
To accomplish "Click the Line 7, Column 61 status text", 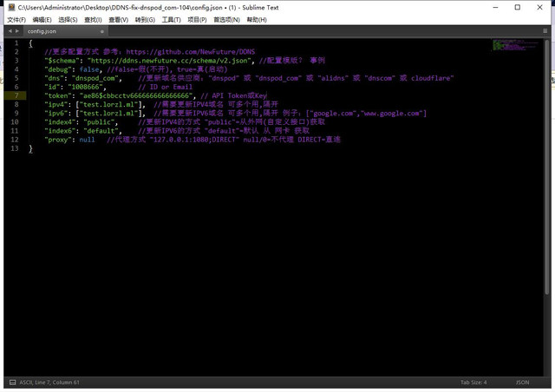I will pos(49,382).
